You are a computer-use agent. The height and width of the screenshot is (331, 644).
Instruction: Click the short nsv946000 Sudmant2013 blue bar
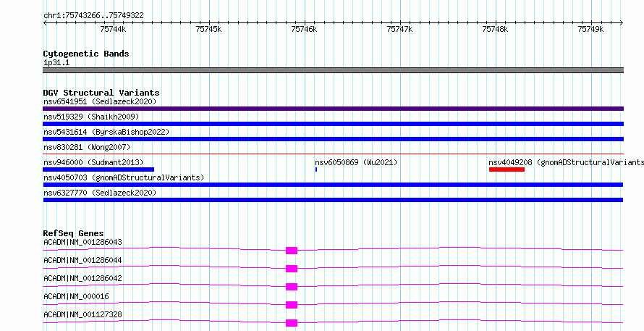98,169
